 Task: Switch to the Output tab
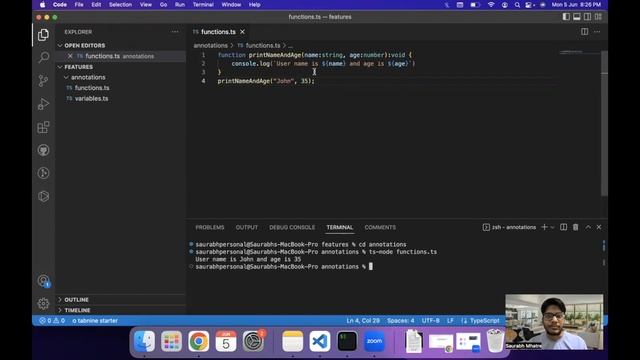coord(247,227)
